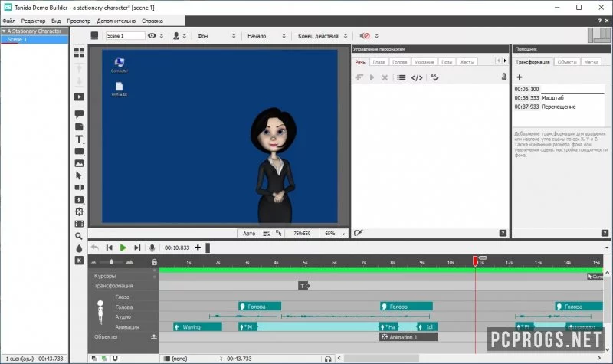Expand character options chevron
613x364 pixels.
pos(185,35)
